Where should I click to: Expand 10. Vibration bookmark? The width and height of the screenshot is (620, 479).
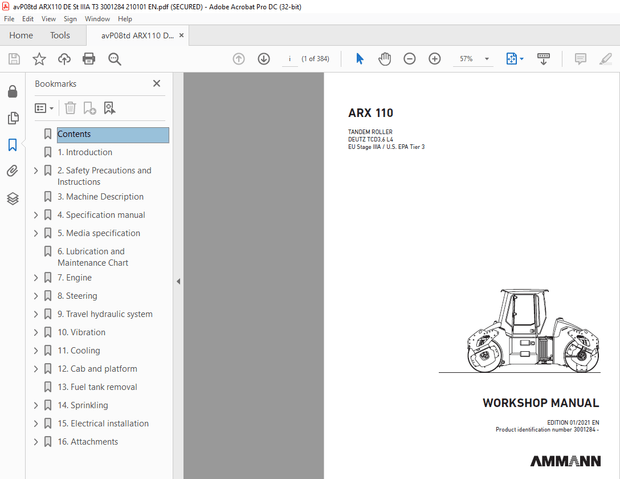pyautogui.click(x=36, y=332)
